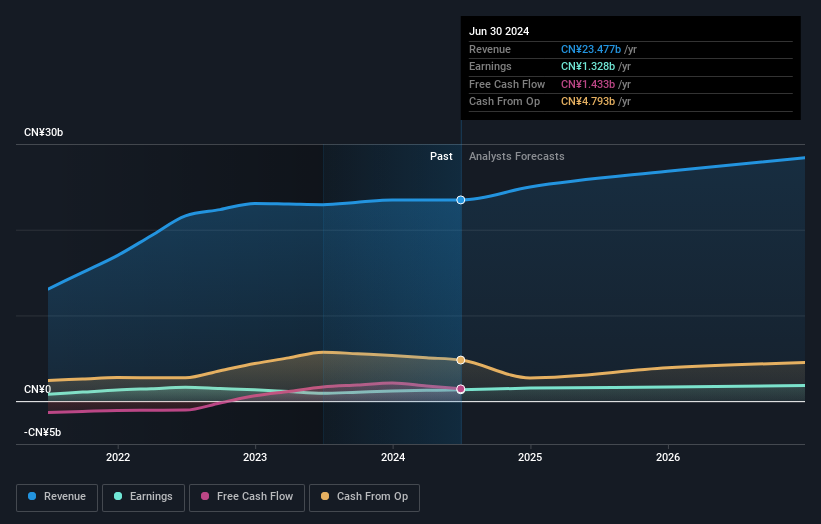Click the Analysts Forecasts label
The width and height of the screenshot is (821, 524).
[x=516, y=156]
